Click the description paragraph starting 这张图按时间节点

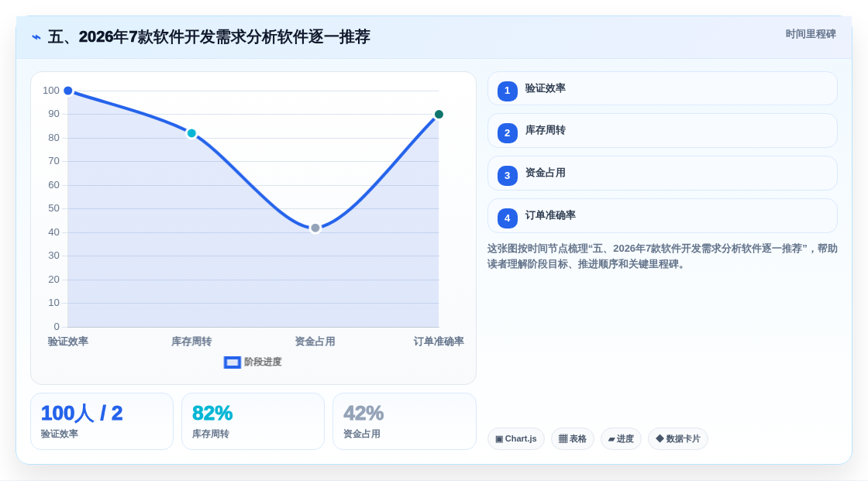pyautogui.click(x=662, y=256)
